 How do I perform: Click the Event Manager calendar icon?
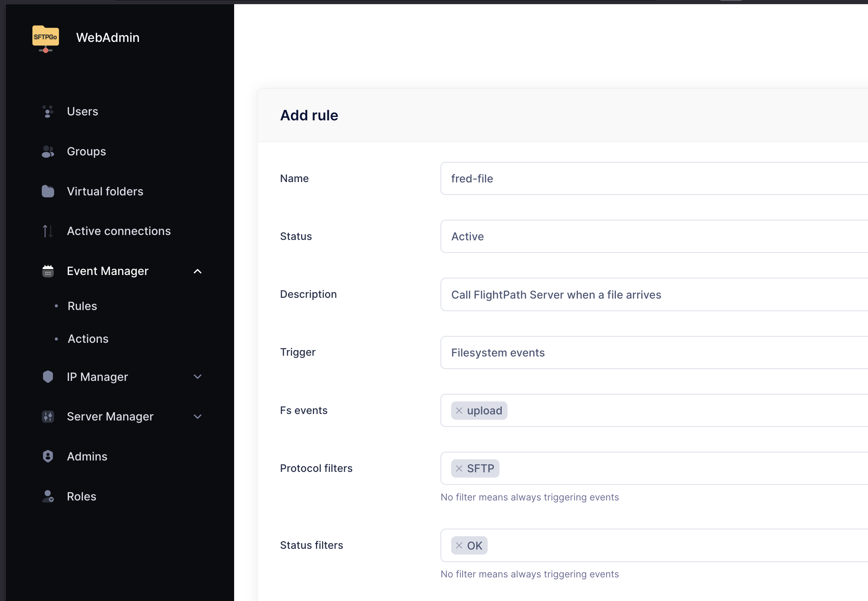click(x=48, y=271)
